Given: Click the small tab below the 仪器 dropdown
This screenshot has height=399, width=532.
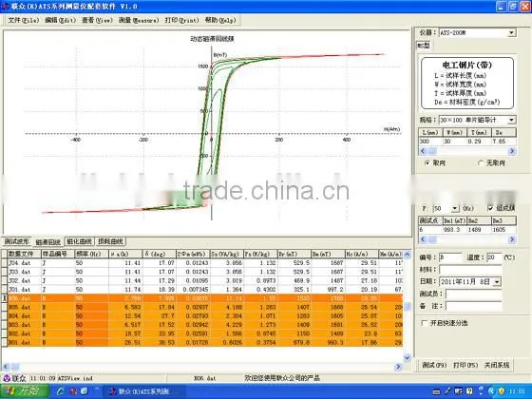Looking at the screenshot, I should coord(423,46).
